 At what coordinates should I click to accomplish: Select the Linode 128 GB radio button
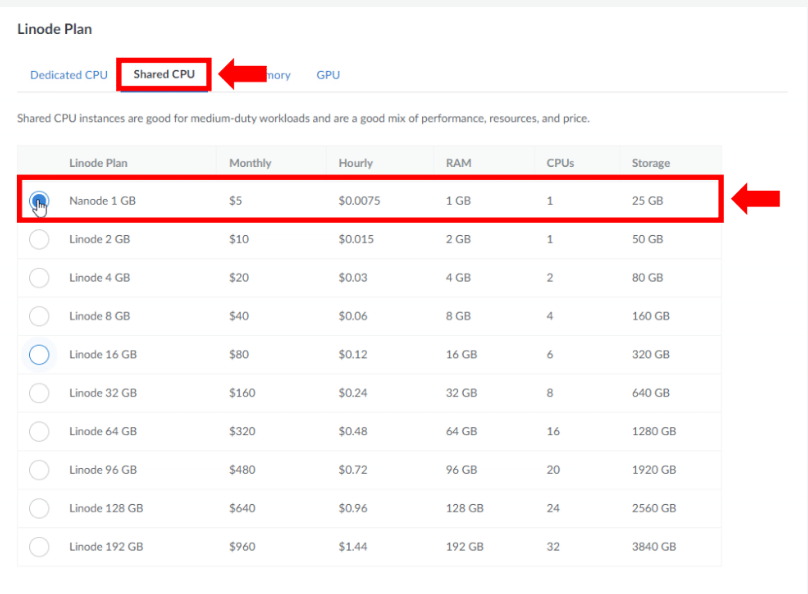pyautogui.click(x=39, y=508)
